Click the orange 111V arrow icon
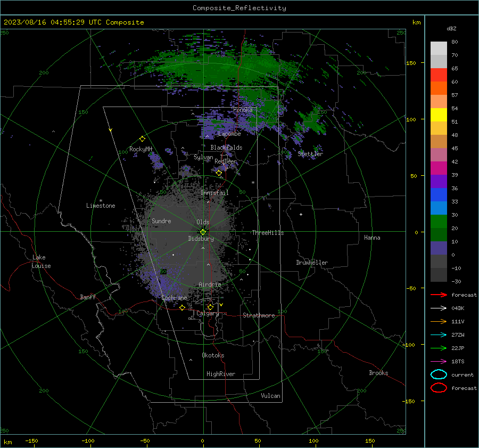Viewport: 479px width, 448px height. click(439, 321)
